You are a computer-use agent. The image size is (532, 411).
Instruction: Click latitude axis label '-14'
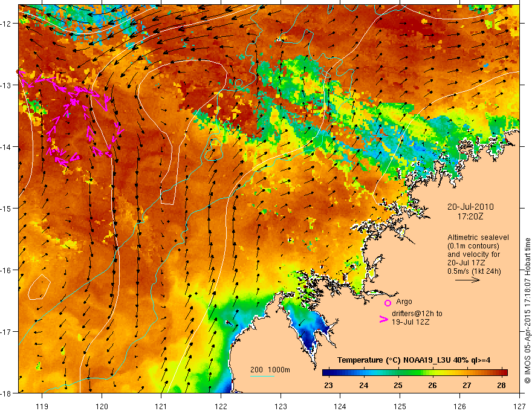[7, 147]
